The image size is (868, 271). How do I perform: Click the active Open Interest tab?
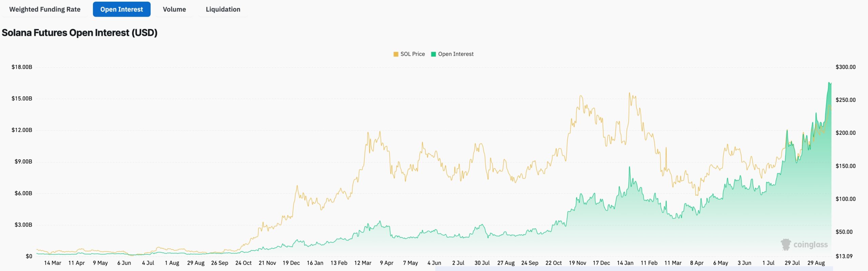121,9
